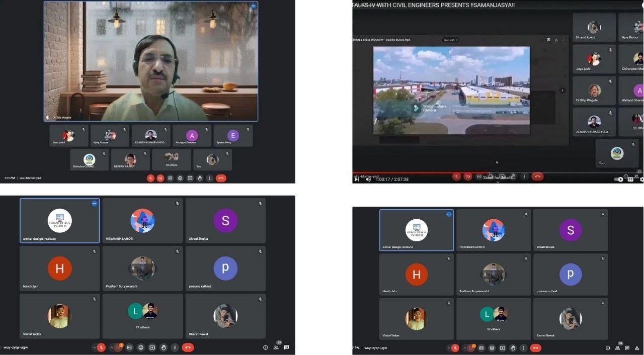Open the '27 others' tile in lower-left screenshot

(x=143, y=316)
